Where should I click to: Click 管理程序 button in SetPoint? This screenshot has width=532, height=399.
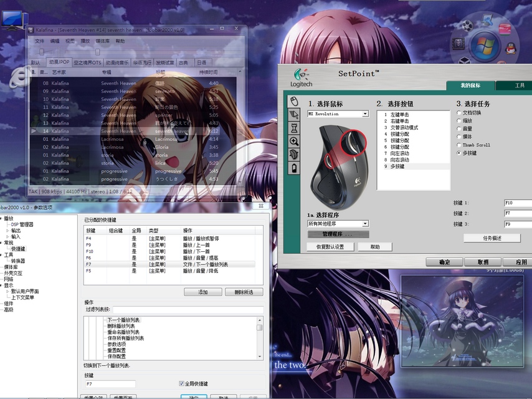point(338,234)
